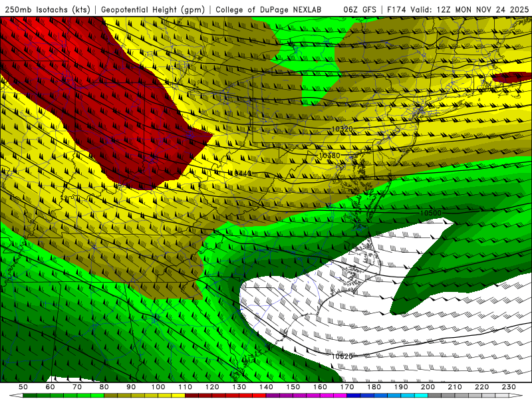Image resolution: width=532 pixels, height=399 pixels.
Task: Click the 140 value on the color scale
Action: pos(266,387)
